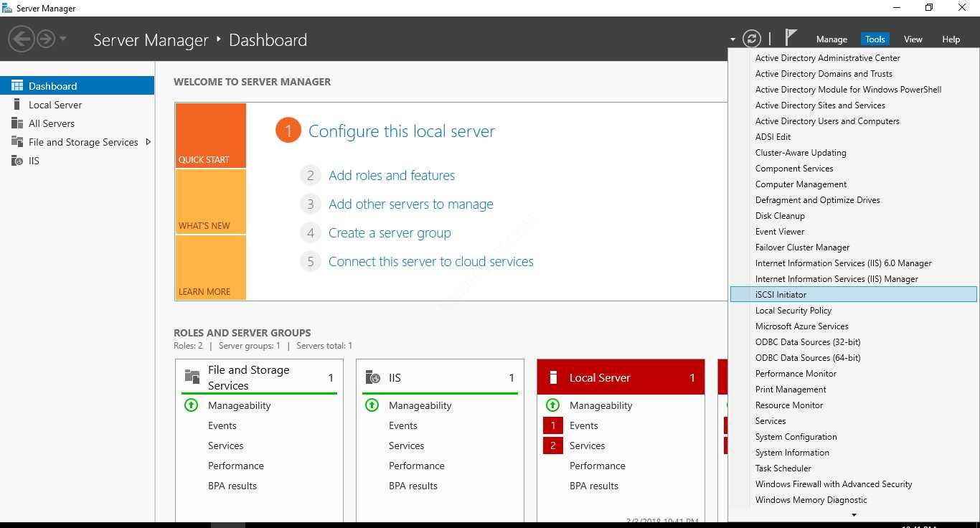Expand File and Storage Services arrow

148,142
